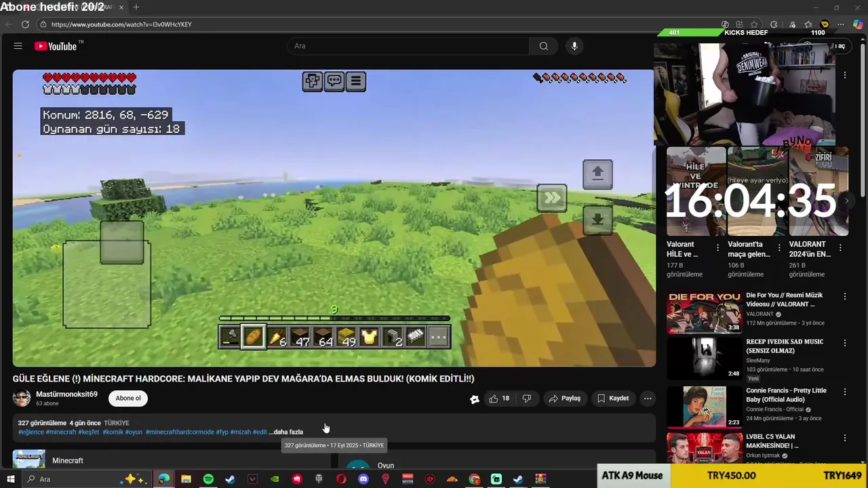
Task: Open Recep Ivedik Sad Music video title
Action: click(785, 346)
